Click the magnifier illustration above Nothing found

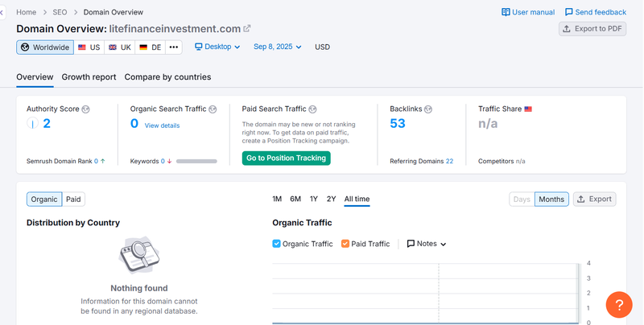click(139, 254)
